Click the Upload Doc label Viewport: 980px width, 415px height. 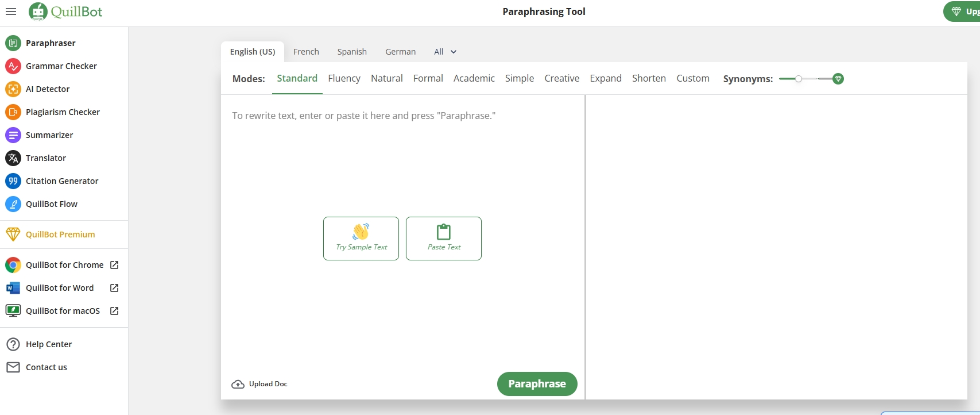pyautogui.click(x=268, y=384)
